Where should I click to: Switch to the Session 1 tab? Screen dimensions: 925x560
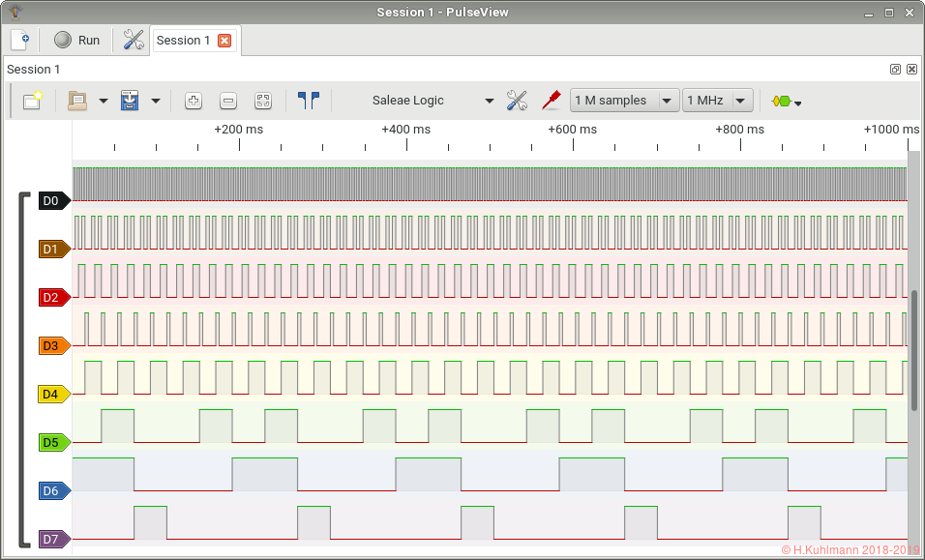183,41
